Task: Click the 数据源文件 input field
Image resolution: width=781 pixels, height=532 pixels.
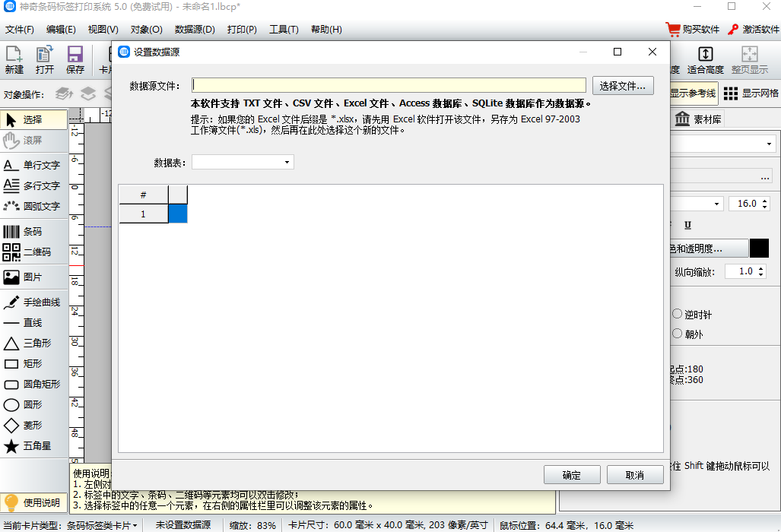Action: click(x=388, y=84)
